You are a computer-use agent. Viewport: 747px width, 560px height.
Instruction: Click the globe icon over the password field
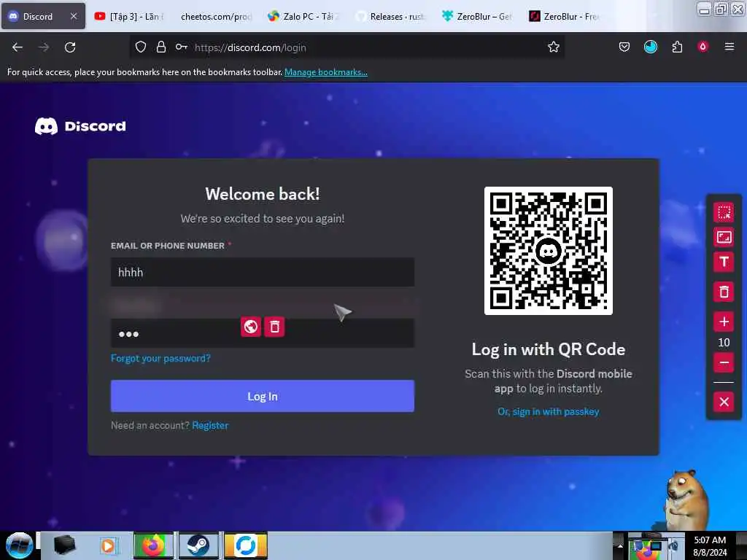pyautogui.click(x=251, y=327)
